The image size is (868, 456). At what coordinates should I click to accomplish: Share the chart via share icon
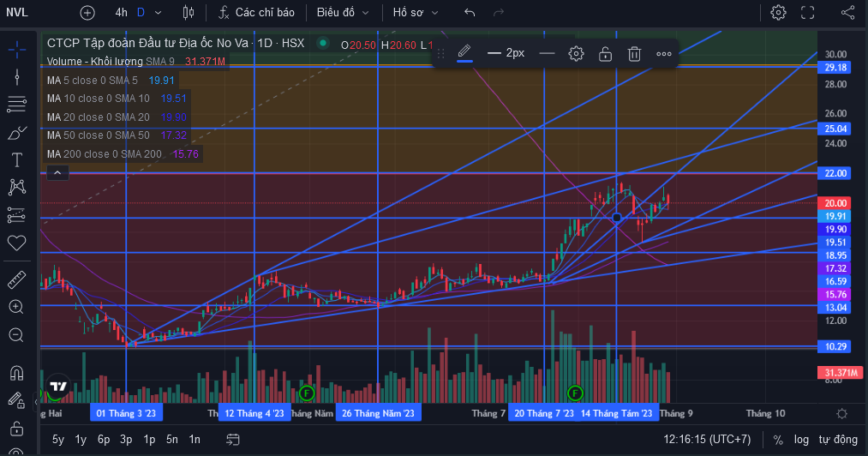[847, 13]
